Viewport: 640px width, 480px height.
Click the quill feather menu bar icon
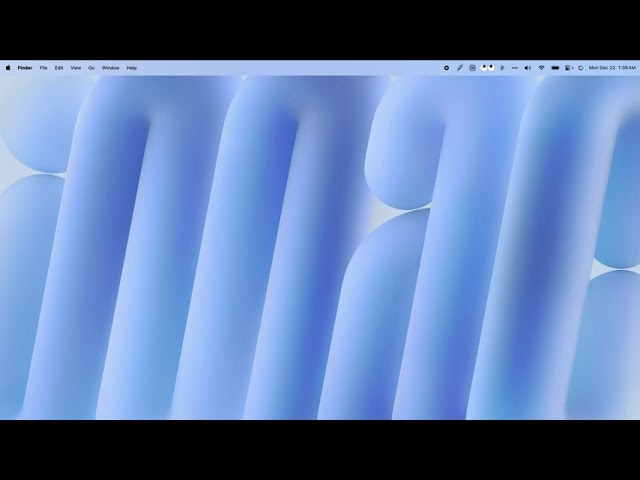point(460,68)
